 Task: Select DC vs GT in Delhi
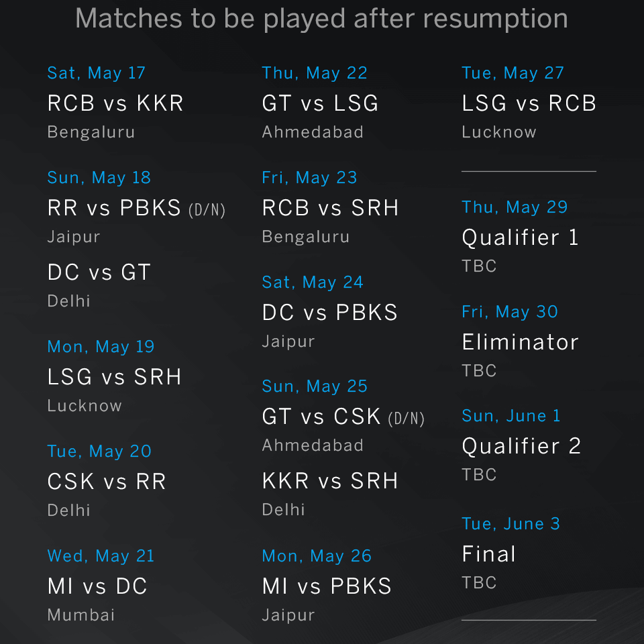[x=99, y=272]
